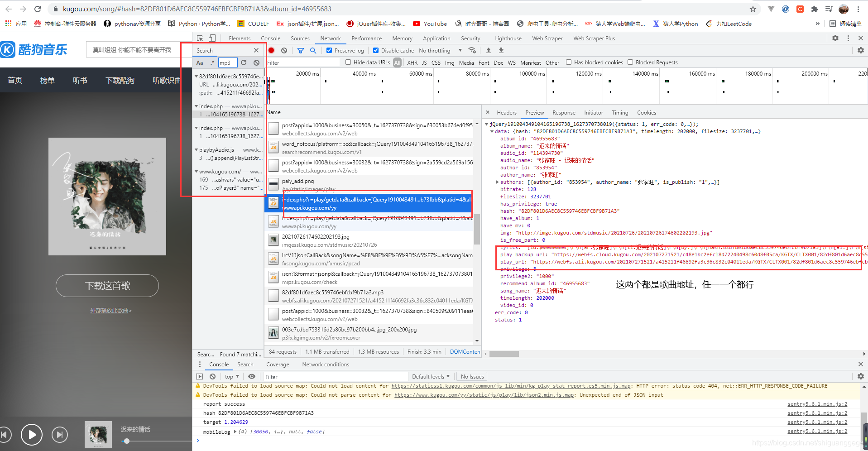Switch to the Elements tab

pos(240,38)
